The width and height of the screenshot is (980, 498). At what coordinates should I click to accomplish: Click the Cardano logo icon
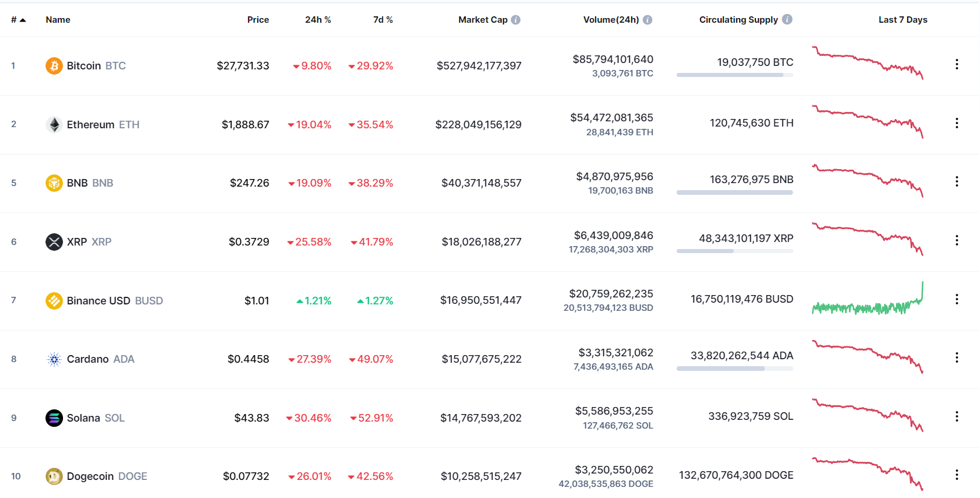(x=54, y=359)
